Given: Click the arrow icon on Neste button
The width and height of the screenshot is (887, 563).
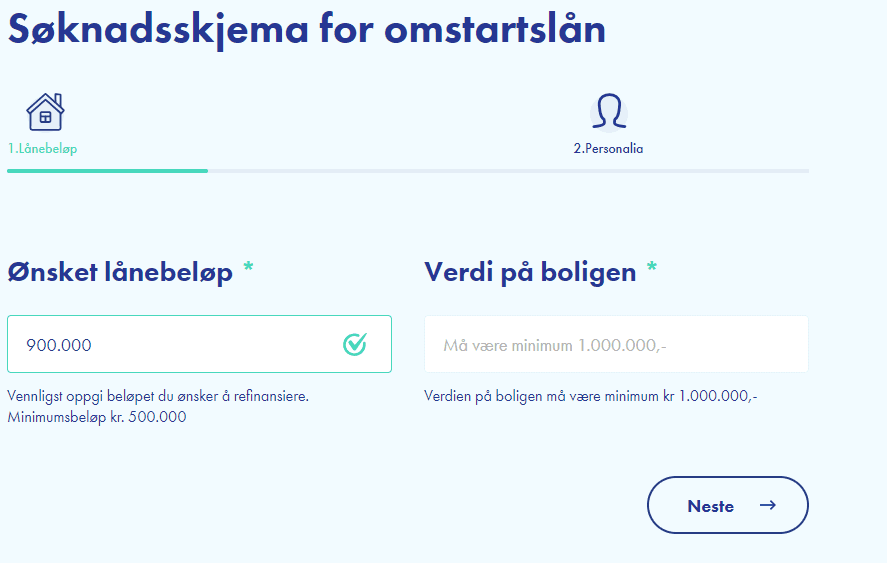Looking at the screenshot, I should pos(768,505).
